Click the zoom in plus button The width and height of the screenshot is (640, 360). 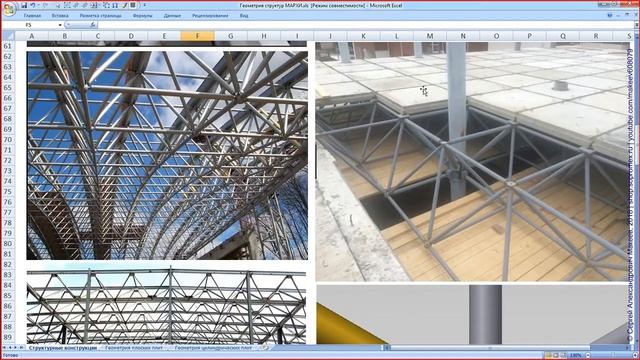[x=635, y=356]
